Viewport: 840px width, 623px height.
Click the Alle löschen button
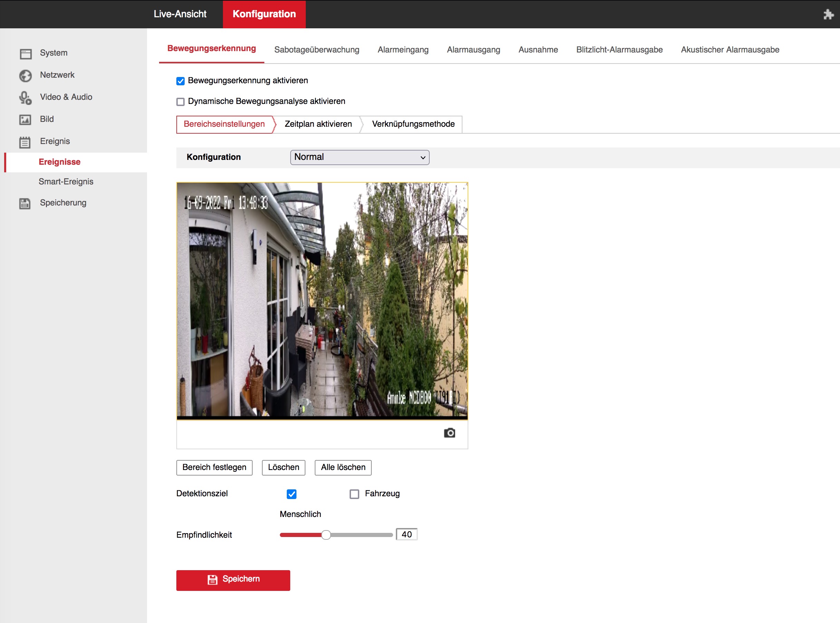point(343,467)
